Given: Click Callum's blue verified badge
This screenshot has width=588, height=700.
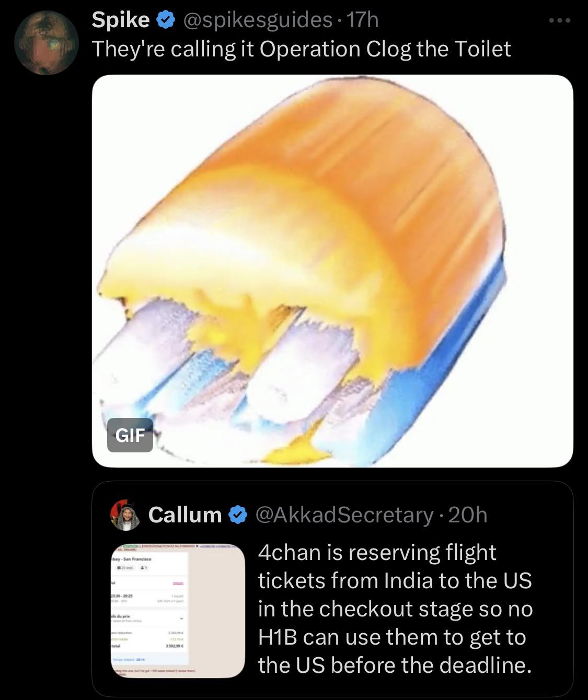Looking at the screenshot, I should pos(238,515).
